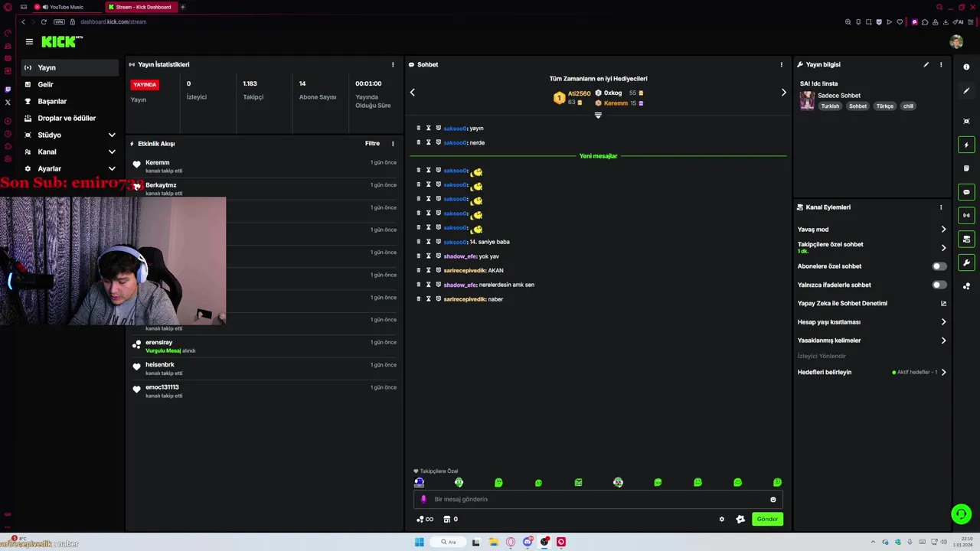Open options menu of Yayın İstatistikleri panel

click(393, 64)
